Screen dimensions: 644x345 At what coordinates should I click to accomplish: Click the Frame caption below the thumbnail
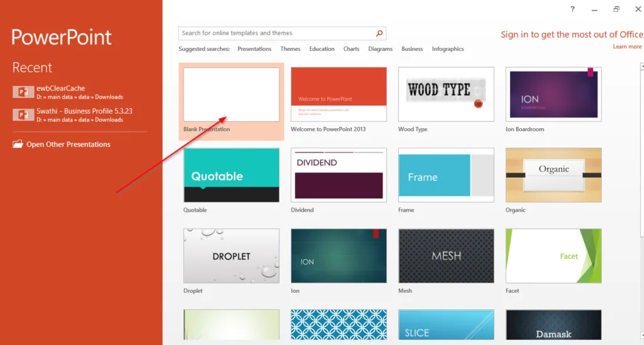pyautogui.click(x=406, y=210)
